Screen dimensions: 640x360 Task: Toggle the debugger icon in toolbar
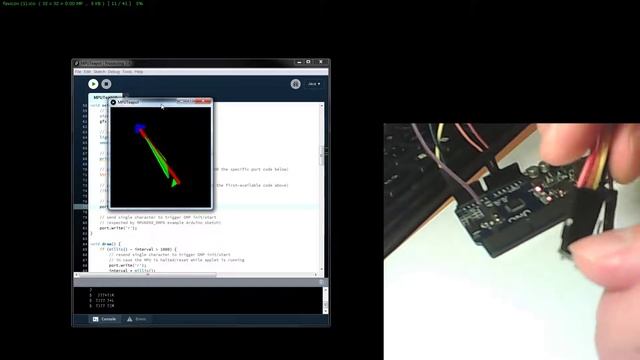(296, 84)
